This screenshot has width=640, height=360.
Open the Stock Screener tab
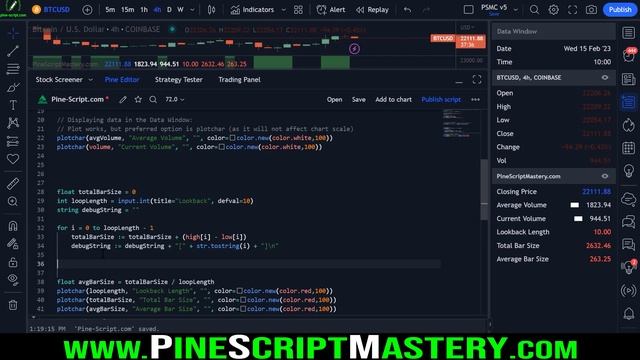tap(59, 80)
